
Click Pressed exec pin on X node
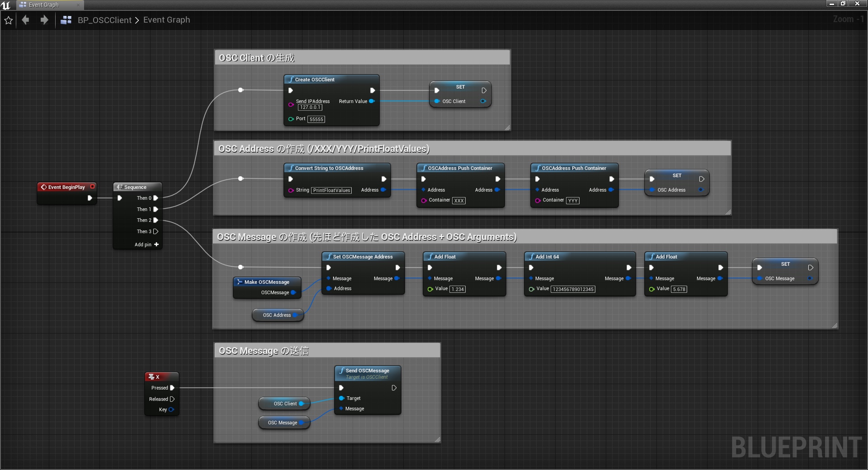click(x=172, y=388)
